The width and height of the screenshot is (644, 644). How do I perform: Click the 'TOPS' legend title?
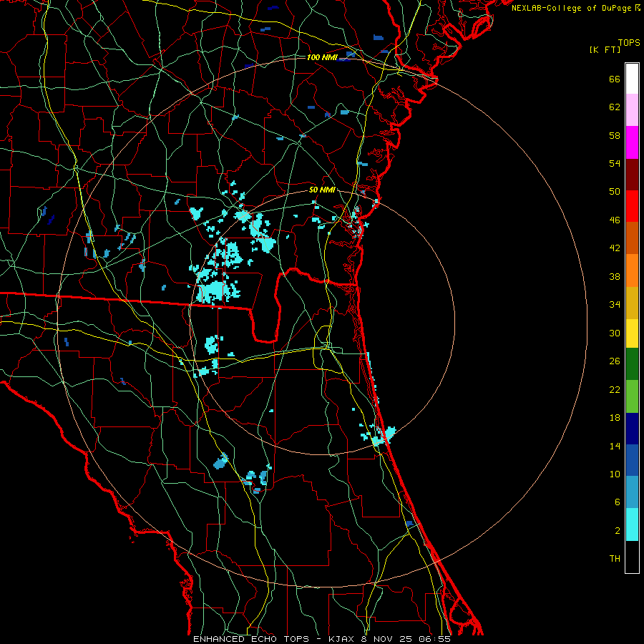[x=629, y=43]
